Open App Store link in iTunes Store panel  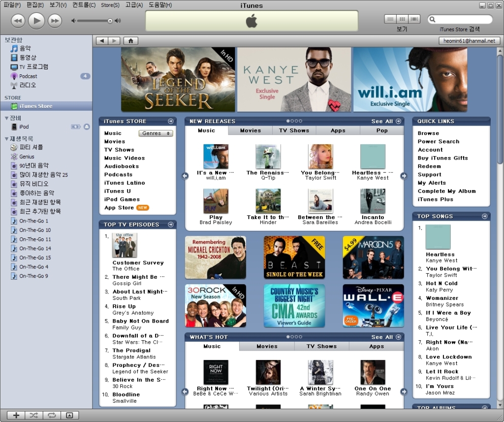pyautogui.click(x=119, y=208)
